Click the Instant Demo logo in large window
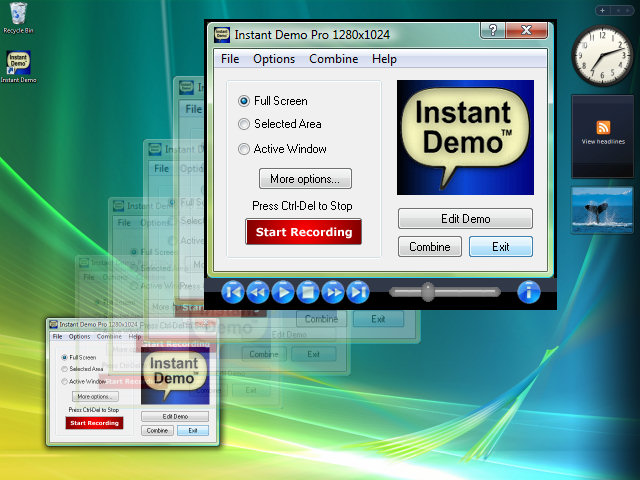This screenshot has width=640, height=480. [x=465, y=138]
